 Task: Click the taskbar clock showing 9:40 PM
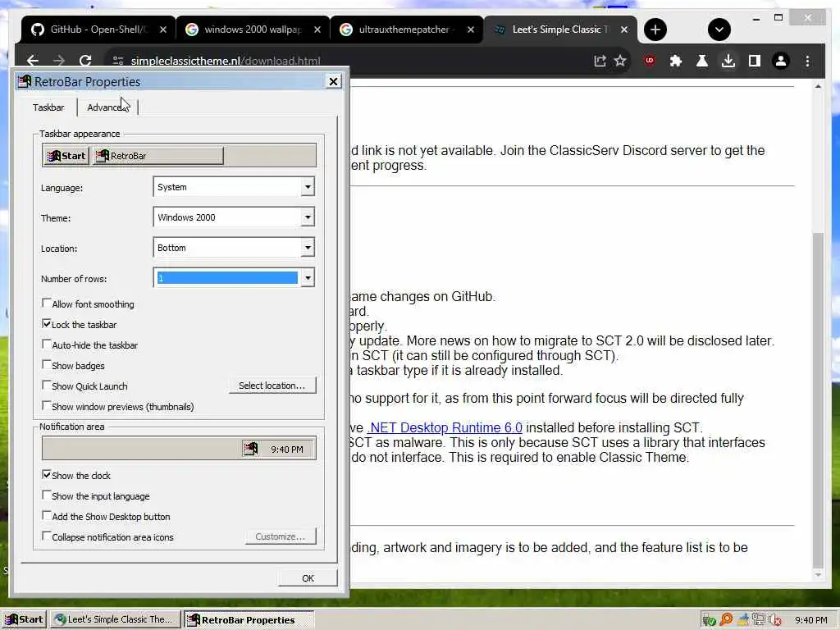pos(811,620)
